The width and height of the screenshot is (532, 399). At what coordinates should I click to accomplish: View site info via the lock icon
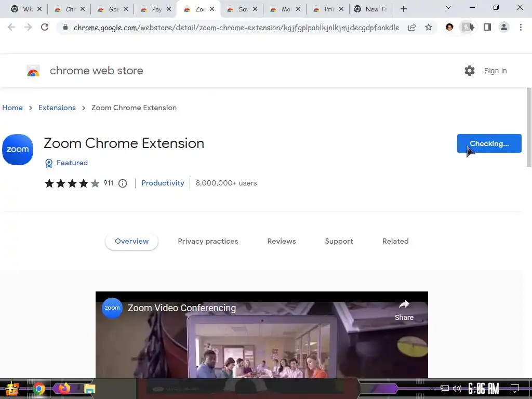tap(65, 27)
